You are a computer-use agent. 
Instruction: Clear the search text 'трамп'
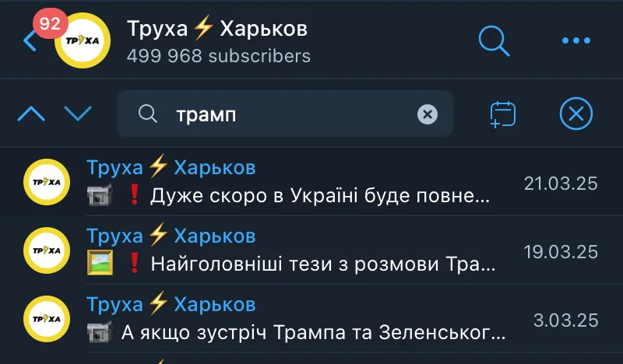(x=428, y=114)
